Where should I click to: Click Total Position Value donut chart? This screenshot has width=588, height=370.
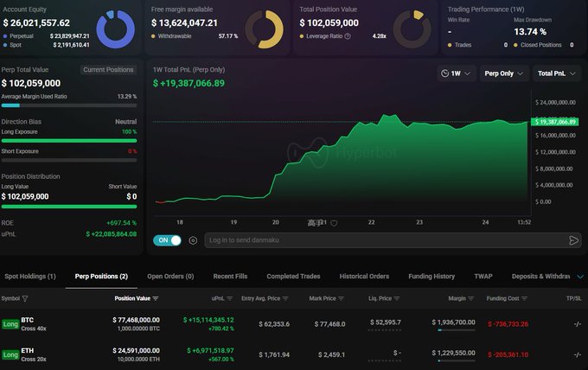(x=412, y=29)
